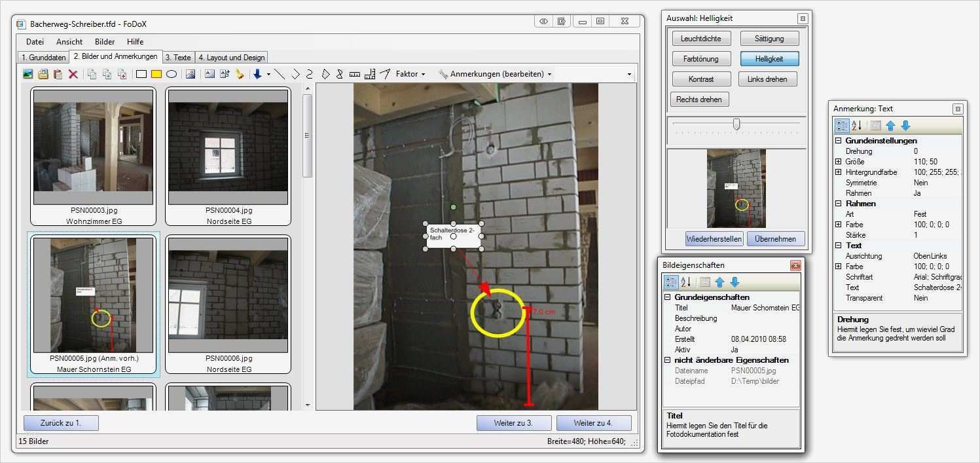Click blue down arrow in Bildeigenschaften panel
This screenshot has width=980, height=463.
[x=735, y=282]
